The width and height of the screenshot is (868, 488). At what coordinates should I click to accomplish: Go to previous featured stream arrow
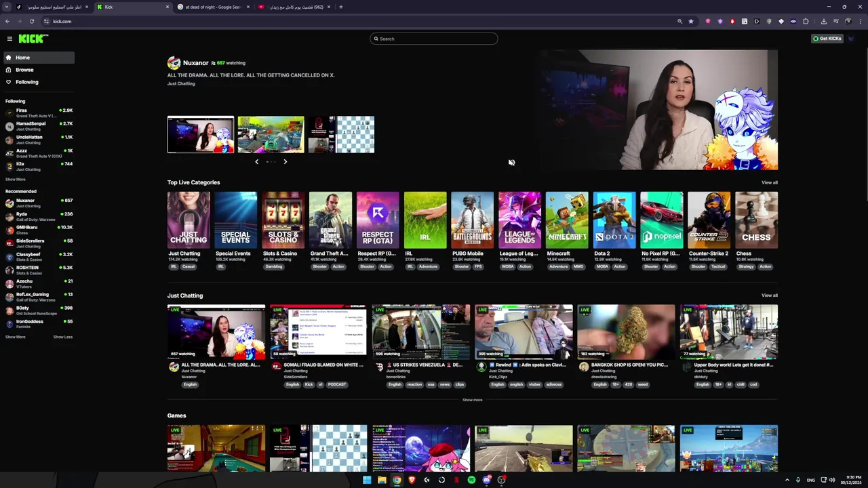(256, 161)
